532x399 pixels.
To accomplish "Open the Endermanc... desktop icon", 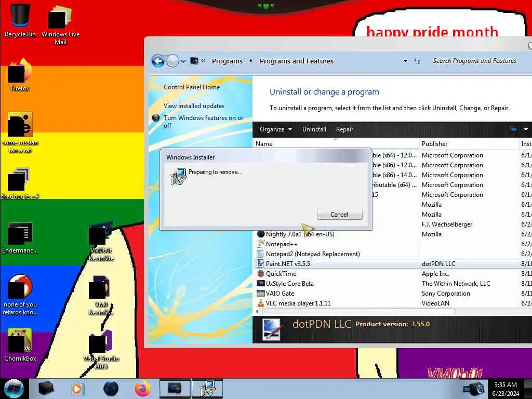I will (20, 237).
